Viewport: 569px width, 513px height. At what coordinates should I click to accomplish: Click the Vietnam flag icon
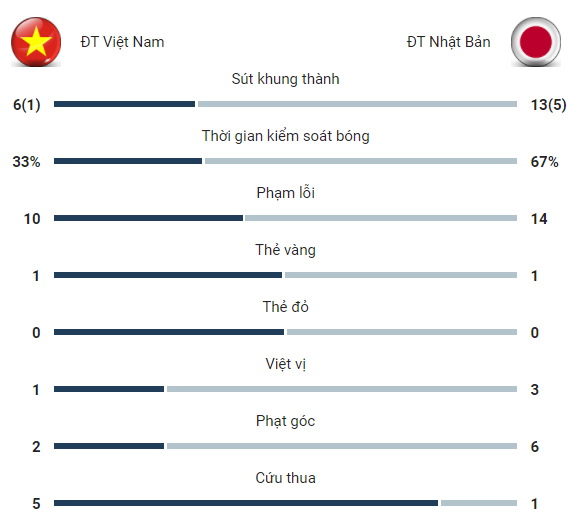tap(36, 42)
